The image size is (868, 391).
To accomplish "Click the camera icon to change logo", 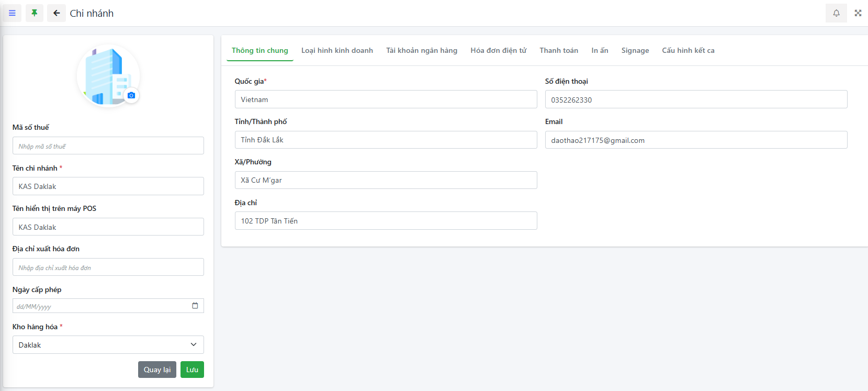I will tap(131, 95).
